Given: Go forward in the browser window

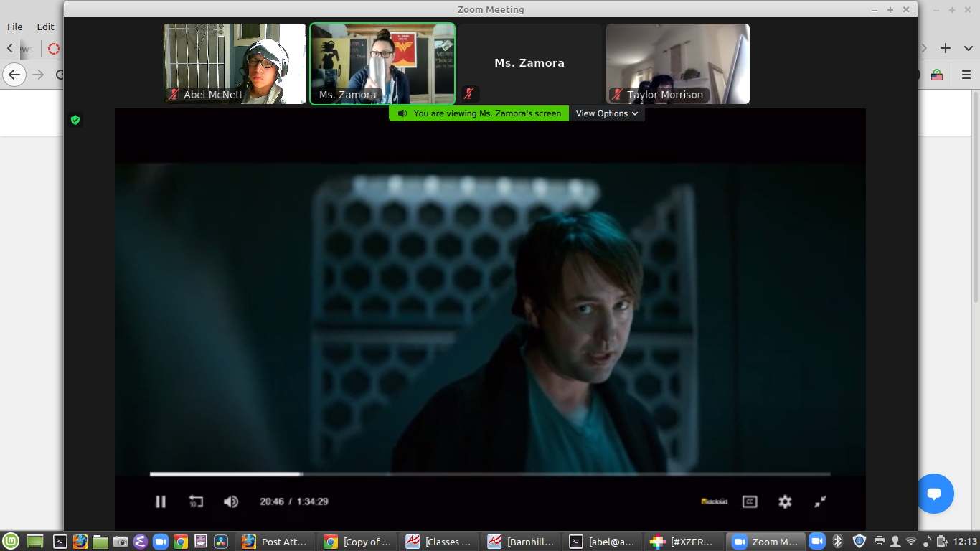Looking at the screenshot, I should click(37, 74).
